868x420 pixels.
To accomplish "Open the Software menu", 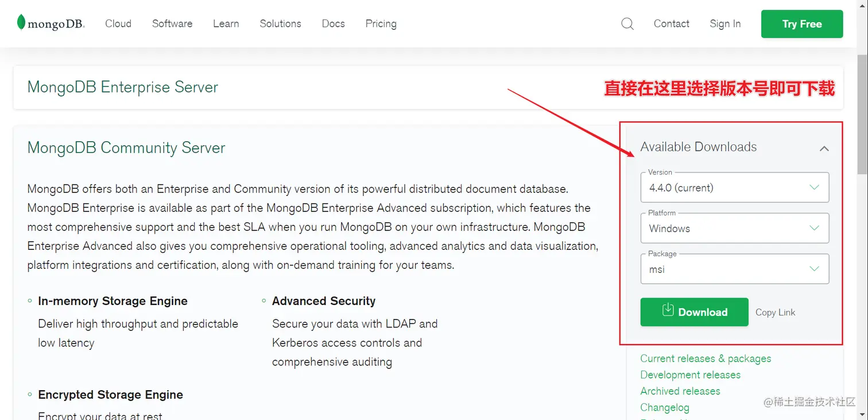I will (172, 24).
